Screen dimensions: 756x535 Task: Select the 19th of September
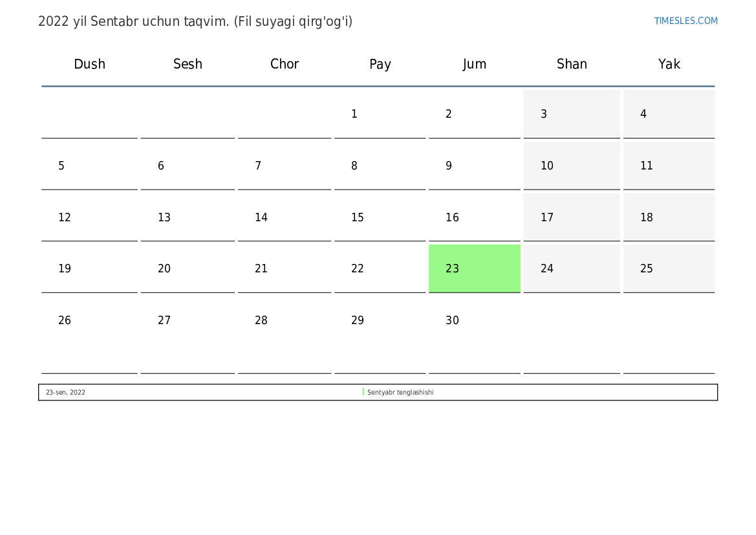point(89,268)
